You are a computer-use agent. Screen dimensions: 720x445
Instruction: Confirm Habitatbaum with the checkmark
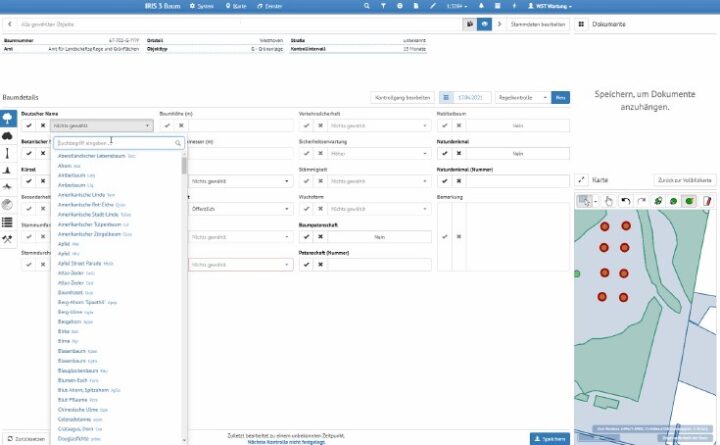click(x=445, y=126)
